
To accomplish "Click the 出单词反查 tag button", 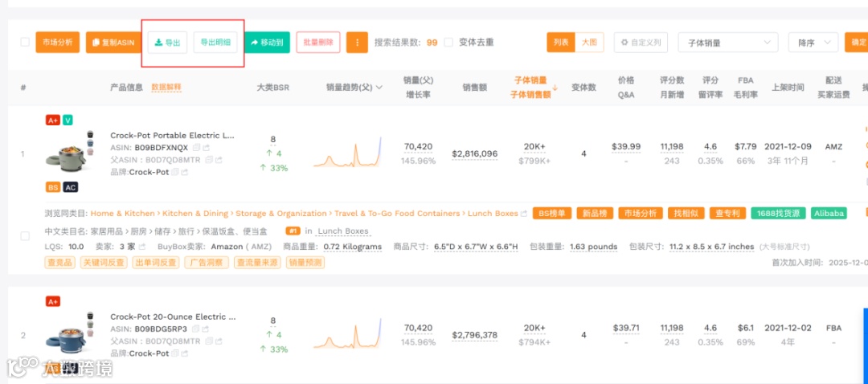I will [x=156, y=262].
